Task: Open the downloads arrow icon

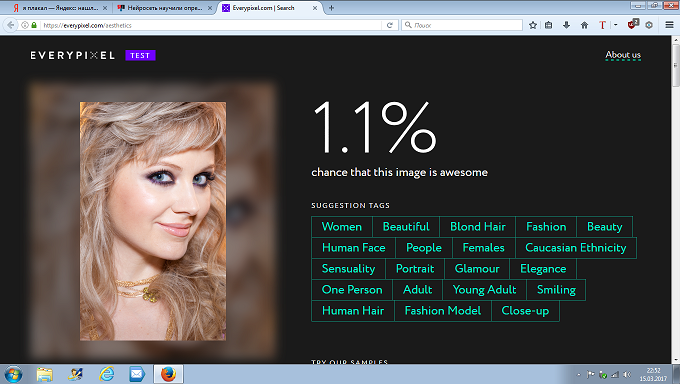Action: pyautogui.click(x=566, y=25)
